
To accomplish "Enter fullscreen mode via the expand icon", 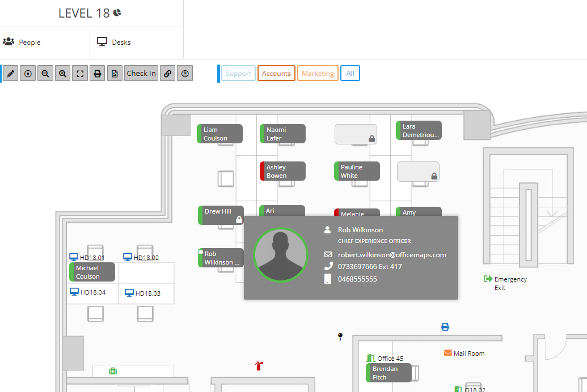I will (x=79, y=73).
